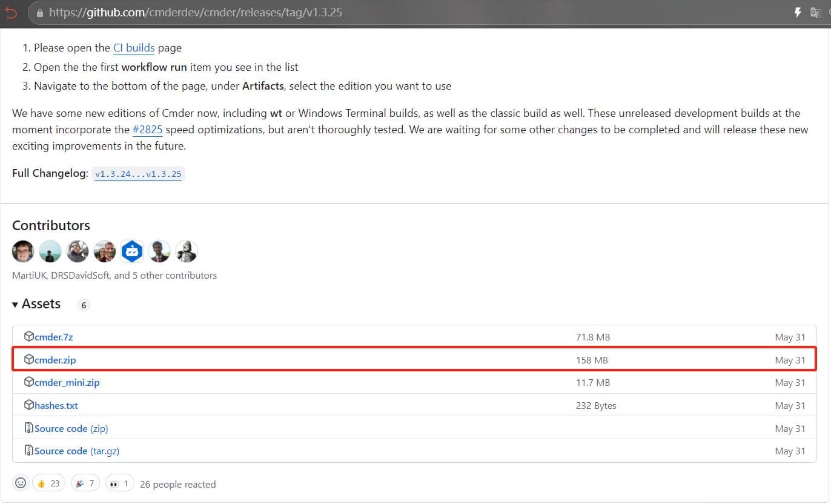The image size is (831, 504).
Task: Download Source code (zip)
Action: (x=71, y=428)
